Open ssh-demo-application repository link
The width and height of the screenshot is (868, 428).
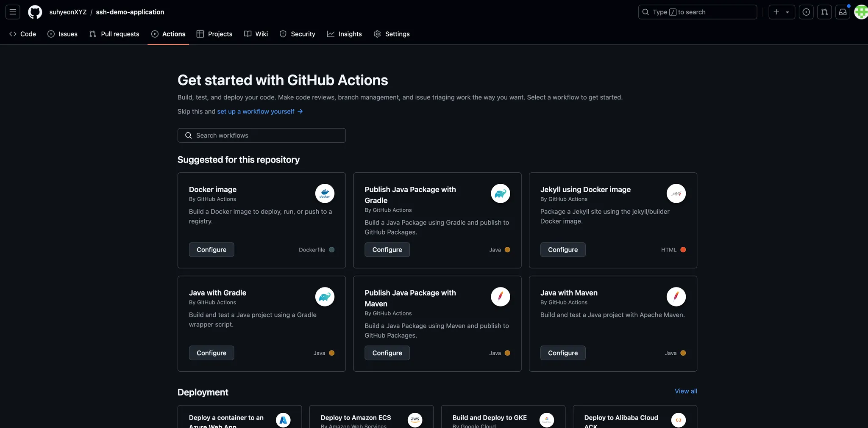point(130,12)
